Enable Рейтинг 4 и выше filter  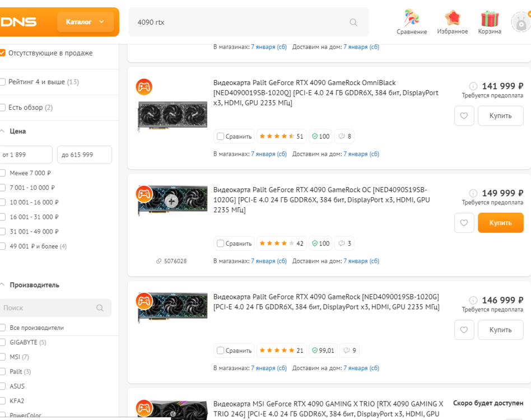tap(2, 82)
